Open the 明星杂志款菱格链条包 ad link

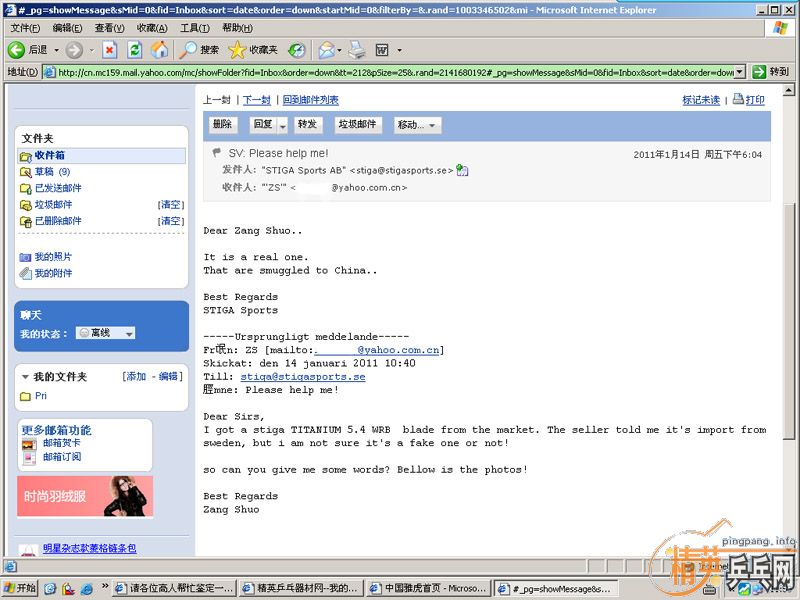[90, 548]
